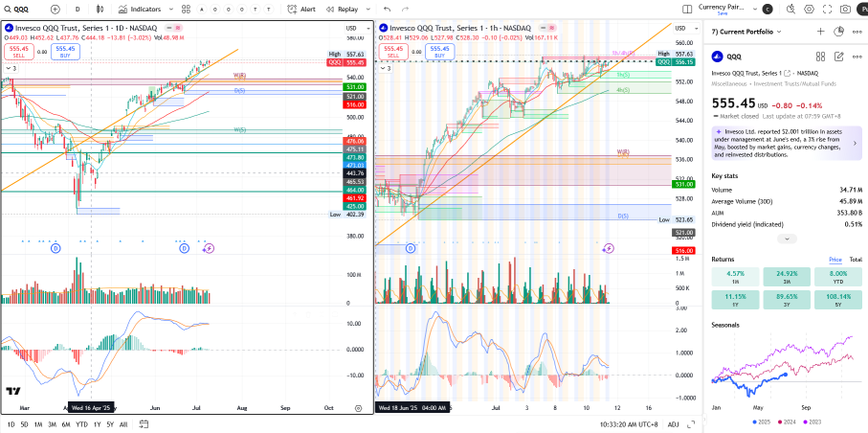Open the three-dot menu in the QQQ details row

coord(857,56)
